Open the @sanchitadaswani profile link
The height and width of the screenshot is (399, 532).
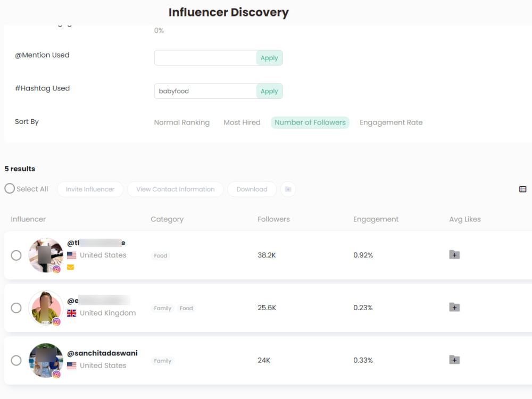coord(103,353)
